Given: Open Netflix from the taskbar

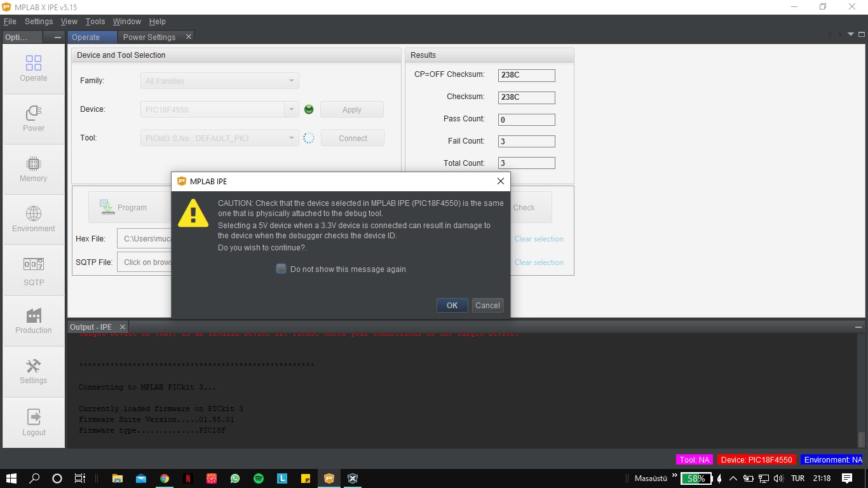Looking at the screenshot, I should [x=188, y=478].
